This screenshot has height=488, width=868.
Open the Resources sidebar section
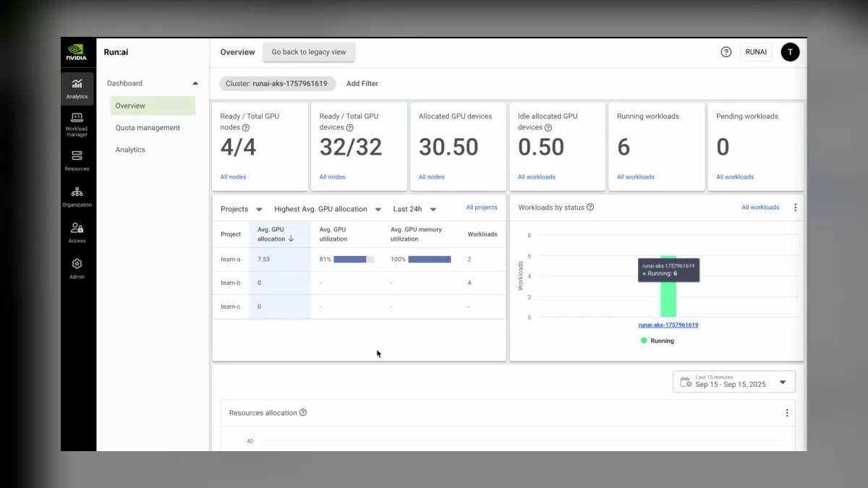pyautogui.click(x=77, y=160)
